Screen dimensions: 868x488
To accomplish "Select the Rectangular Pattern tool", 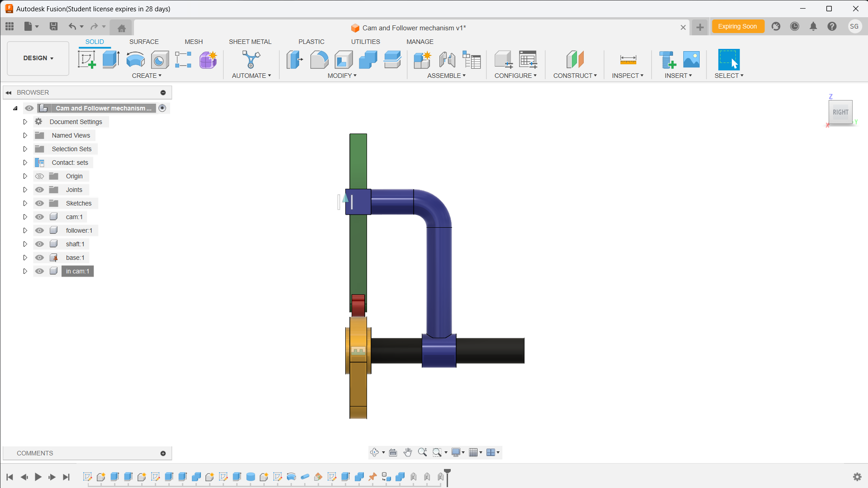I will [183, 60].
